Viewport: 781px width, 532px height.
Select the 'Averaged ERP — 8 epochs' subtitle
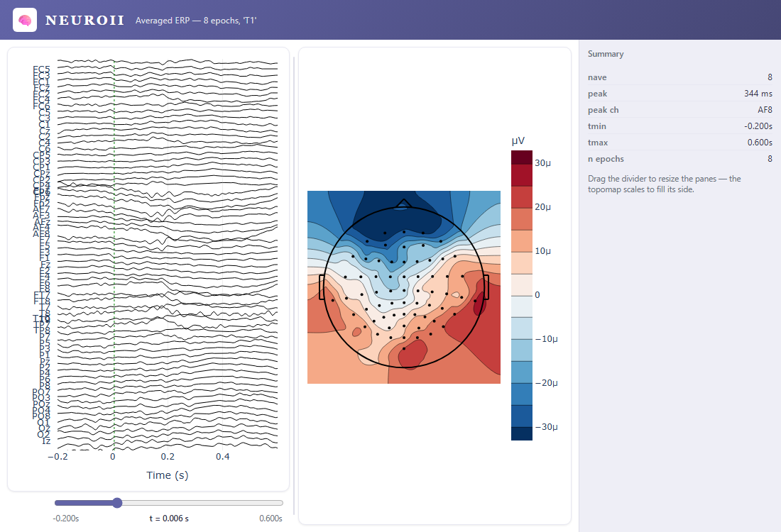(x=196, y=21)
